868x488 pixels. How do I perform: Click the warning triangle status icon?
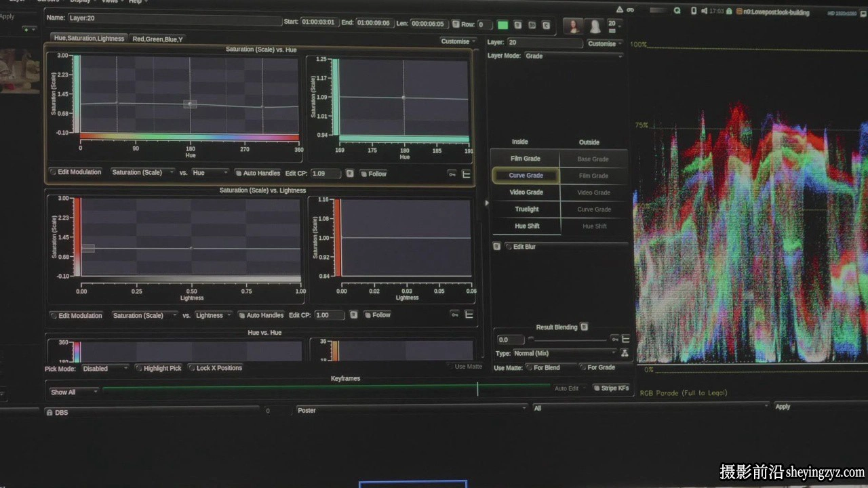pos(620,10)
